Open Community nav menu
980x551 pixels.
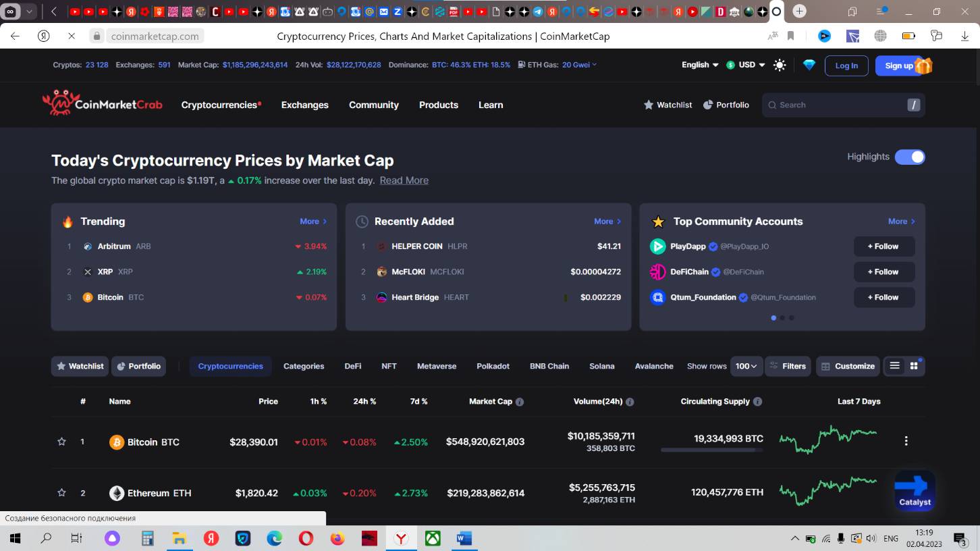[x=374, y=105]
